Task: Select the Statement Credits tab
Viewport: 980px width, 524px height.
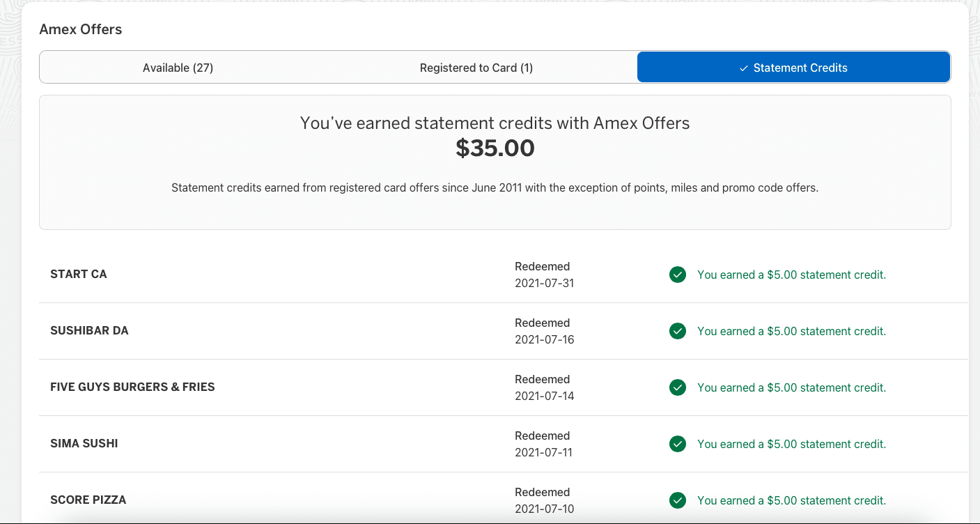Action: pos(793,68)
